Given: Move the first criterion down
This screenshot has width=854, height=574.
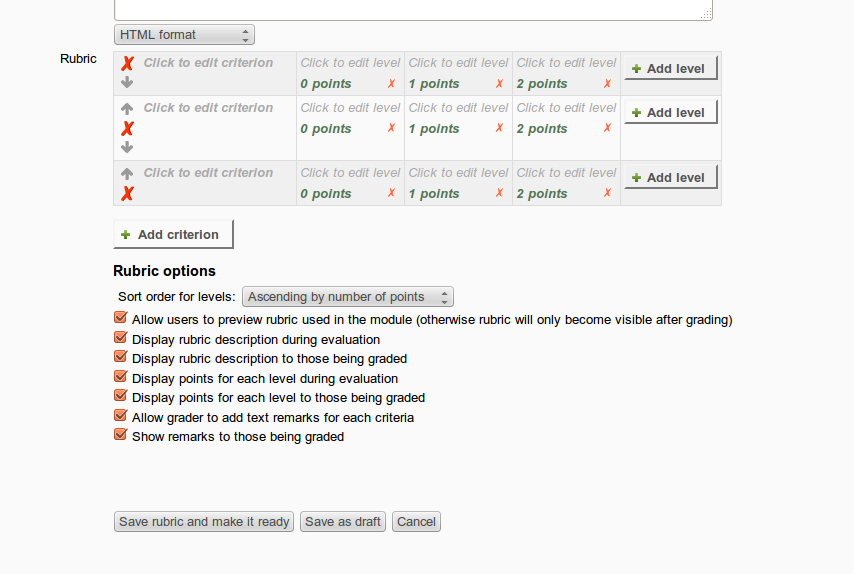Looking at the screenshot, I should click(x=127, y=82).
